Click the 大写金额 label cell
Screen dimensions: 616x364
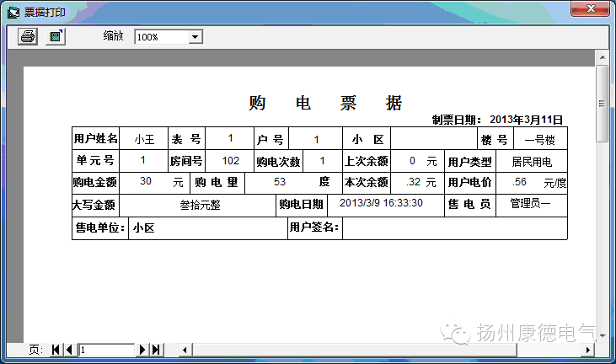(94, 205)
